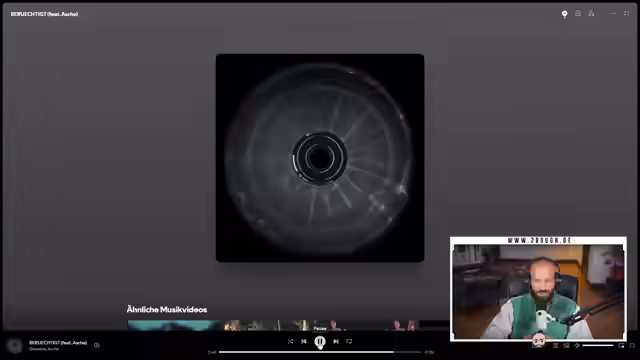This screenshot has height=360, width=640.
Task: Collapse full-screen view via top-right arrows icon
Action: 627,13
